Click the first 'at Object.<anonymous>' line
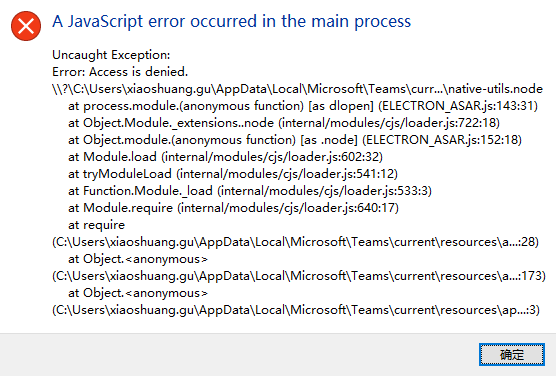This screenshot has height=376, width=556. (138, 259)
